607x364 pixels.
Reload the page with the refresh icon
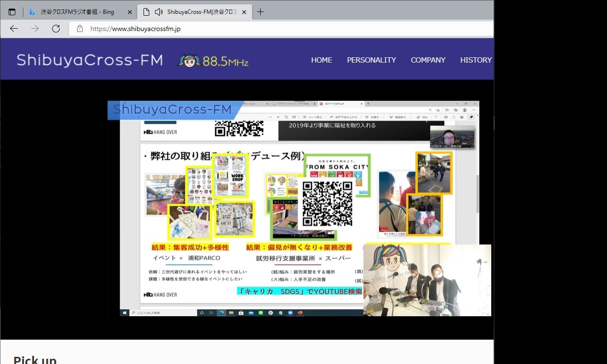(x=56, y=29)
